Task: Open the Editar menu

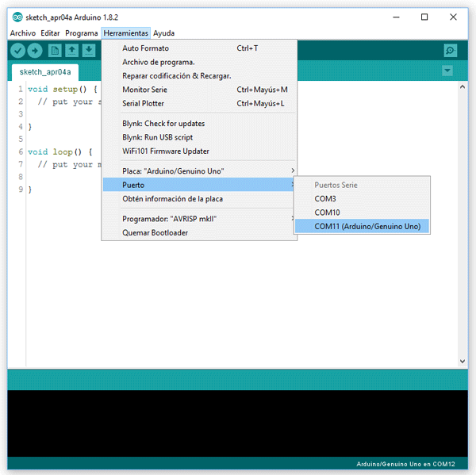Action: pyautogui.click(x=50, y=33)
